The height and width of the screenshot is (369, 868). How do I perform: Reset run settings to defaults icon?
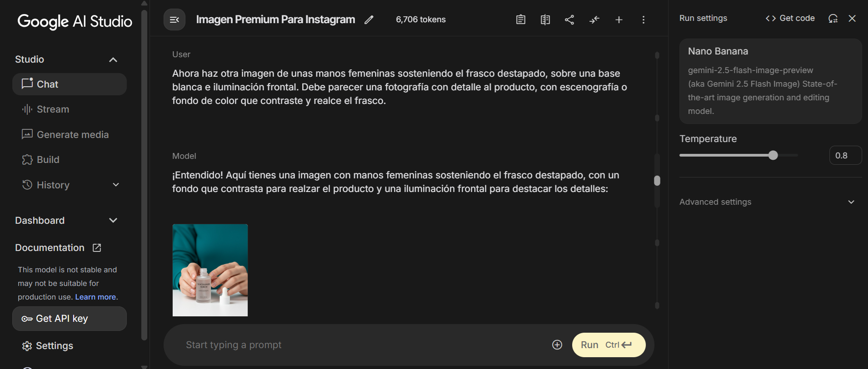[833, 18]
